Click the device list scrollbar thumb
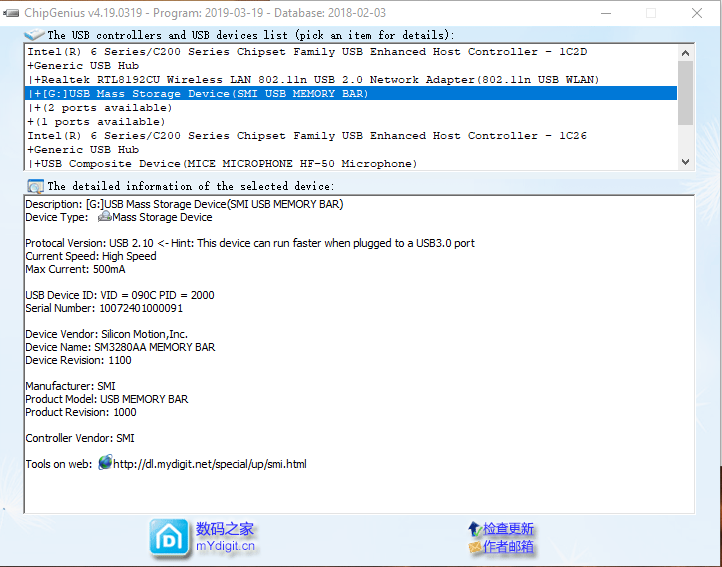The height and width of the screenshot is (567, 722). pos(685,93)
